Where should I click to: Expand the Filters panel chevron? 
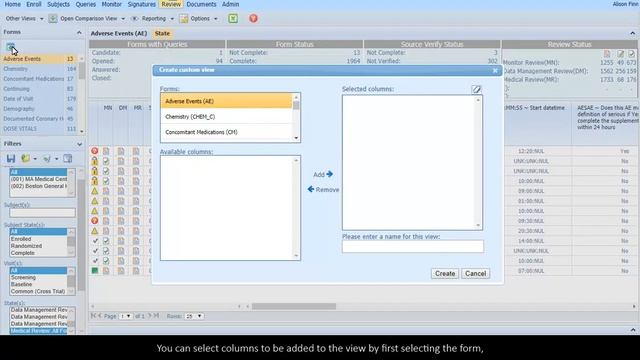tap(79, 144)
